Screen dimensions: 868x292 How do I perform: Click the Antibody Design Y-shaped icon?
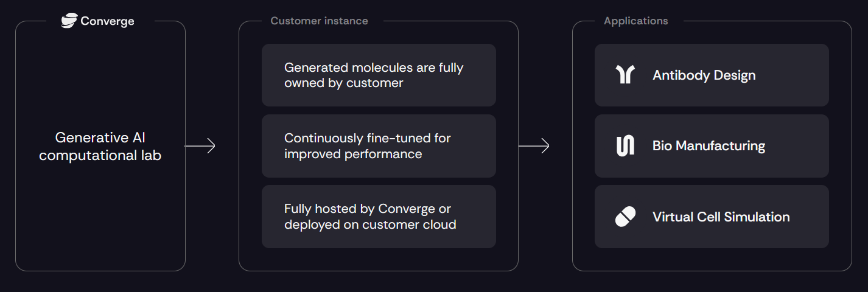pos(625,75)
